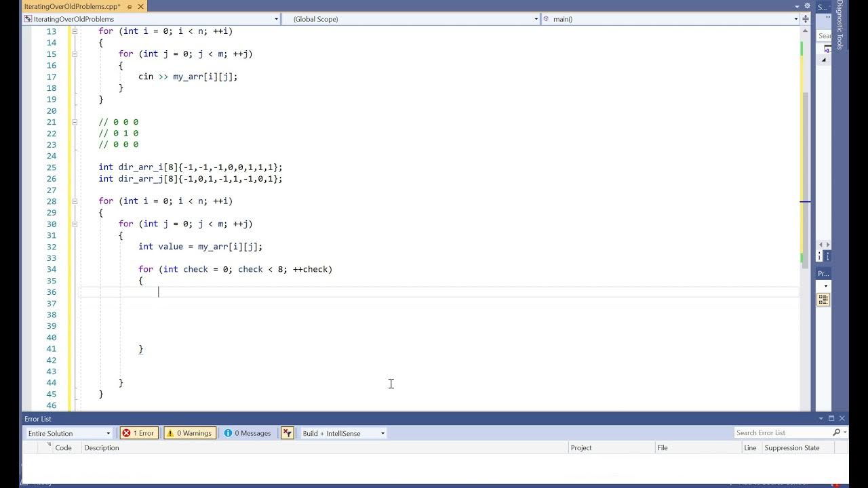Click line 17 code cin >> my_arr[i][j];

pyautogui.click(x=188, y=77)
